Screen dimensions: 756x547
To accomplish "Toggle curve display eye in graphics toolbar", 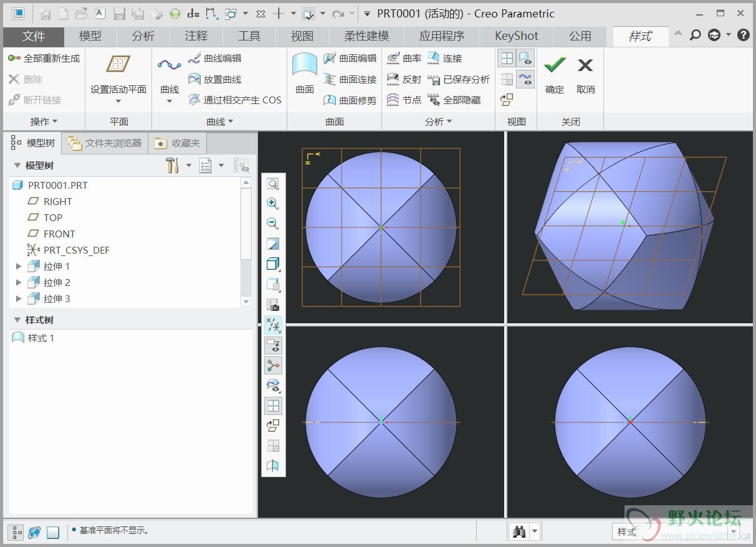I will [273, 386].
